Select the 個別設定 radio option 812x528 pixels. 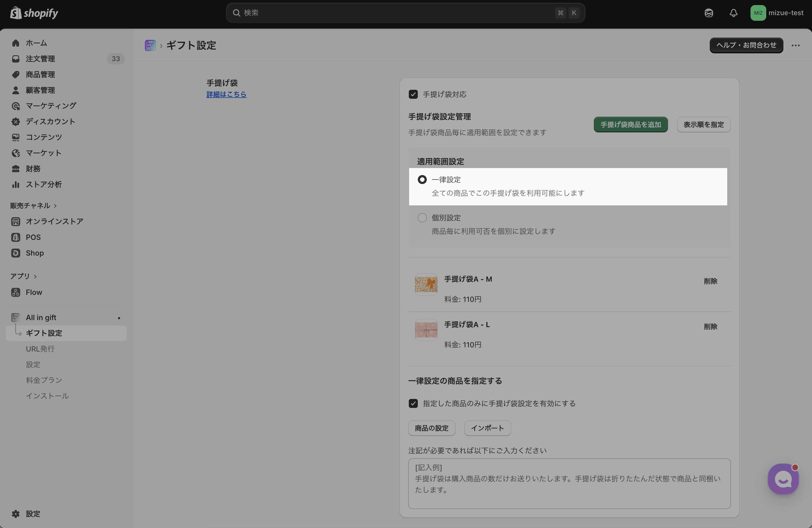(x=422, y=218)
